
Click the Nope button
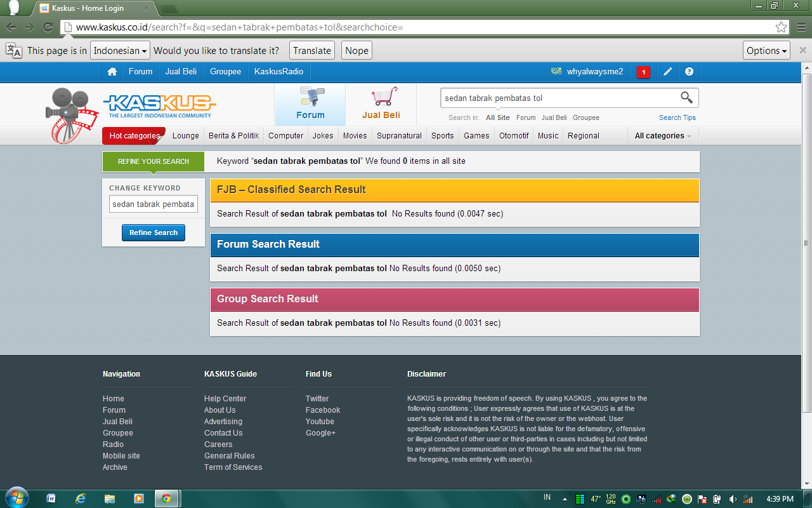(x=357, y=51)
